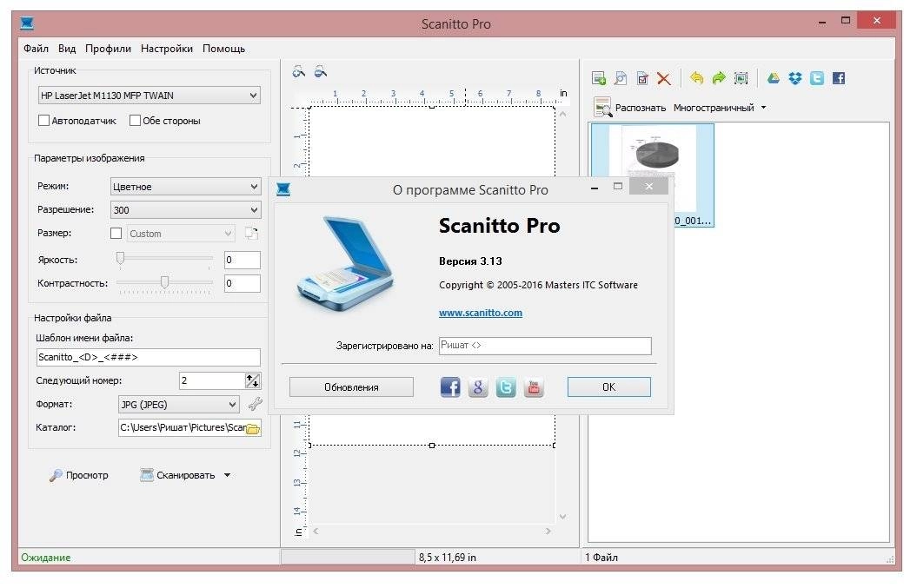This screenshot has height=588, width=917.
Task: Click the crop image icon in toolbar
Action: coord(741,78)
